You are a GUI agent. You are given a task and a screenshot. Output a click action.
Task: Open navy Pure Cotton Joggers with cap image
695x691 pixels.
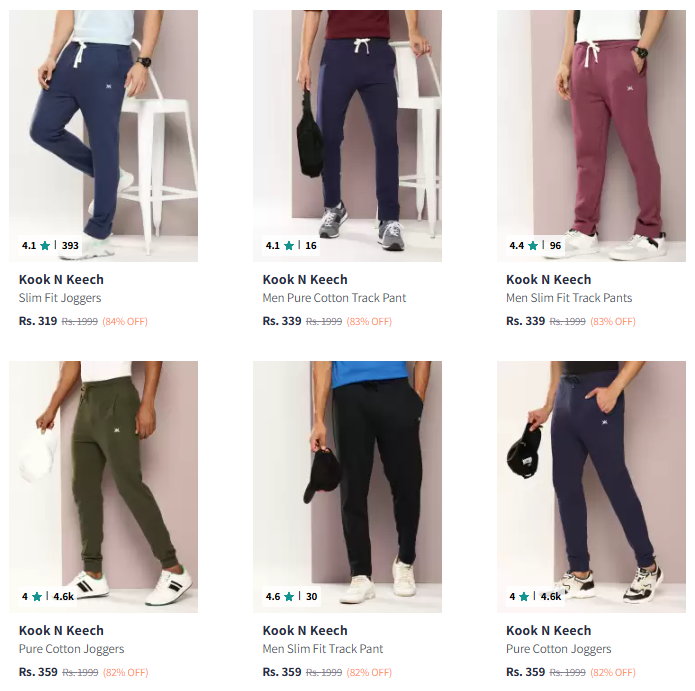pos(591,487)
